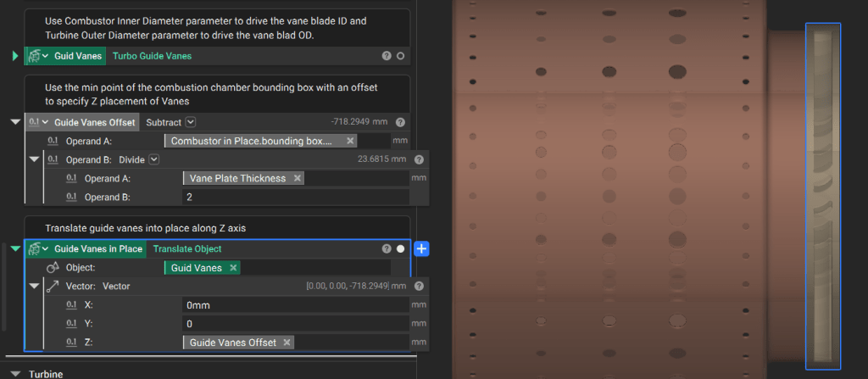
Task: Toggle visibility dot on Guide Vanes in Place
Action: point(400,249)
